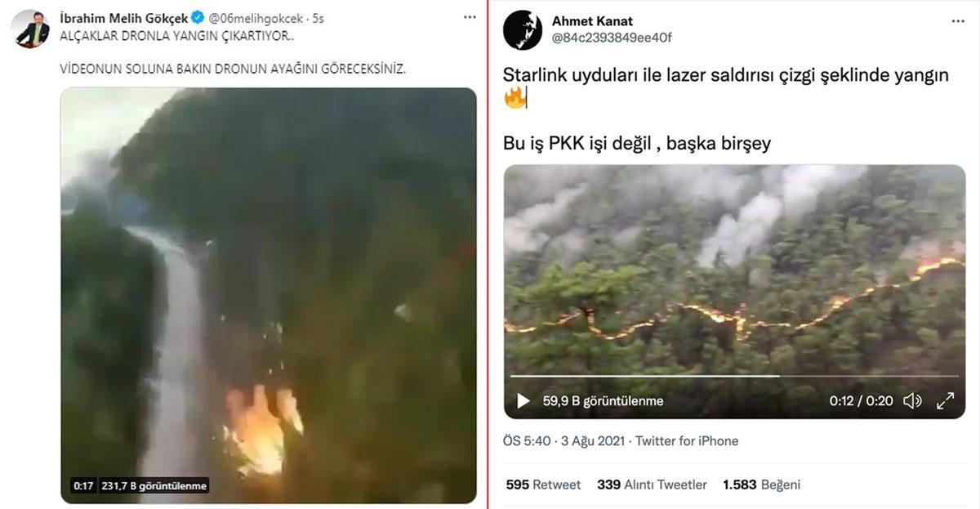
Task: Open tweet timestamp ÖS 5:40 · 3 Ağu 2021
Action: 563,441
